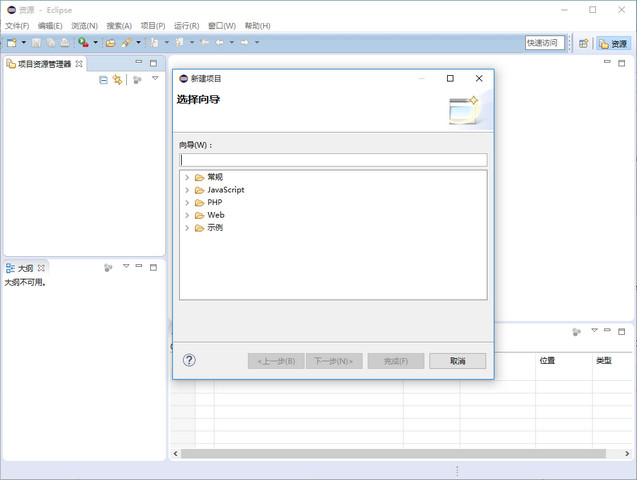Viewport: 637px width, 480px height.
Task: Open project explorer view menu dropdown
Action: click(x=155, y=78)
